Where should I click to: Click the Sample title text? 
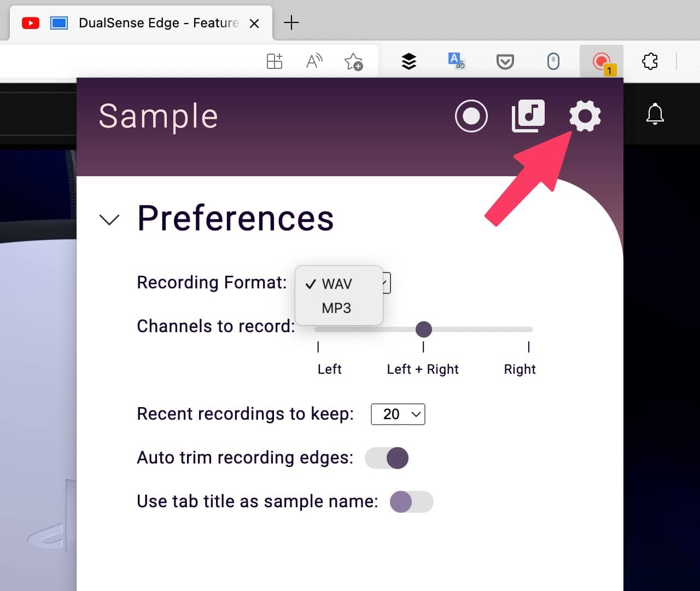pyautogui.click(x=159, y=116)
